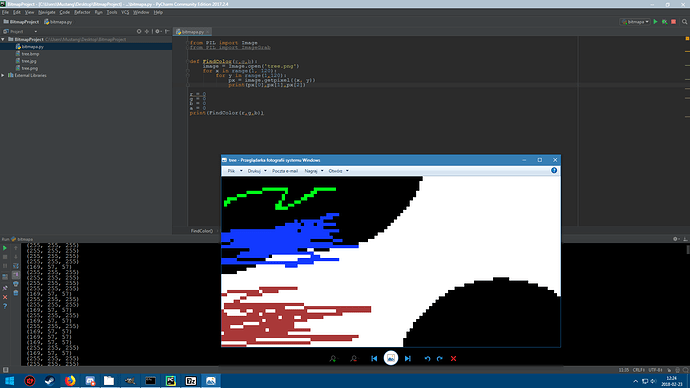The width and height of the screenshot is (690, 388).
Task: Stop the running process via the red square
Action: (673, 22)
